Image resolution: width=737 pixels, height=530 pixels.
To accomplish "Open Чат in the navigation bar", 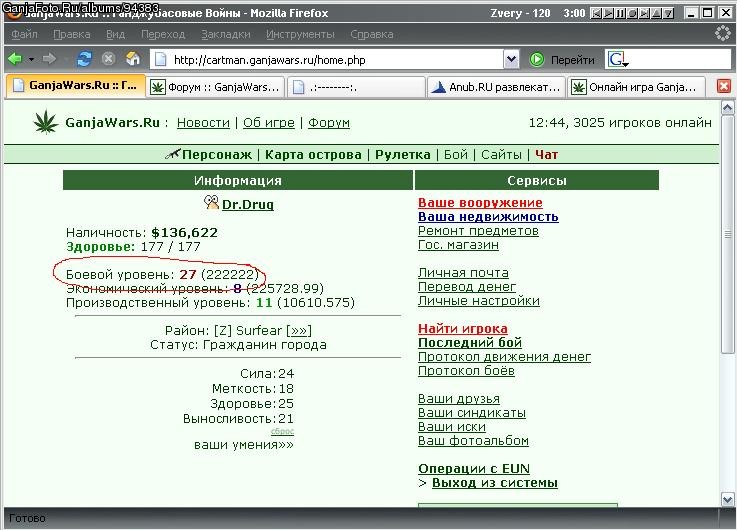I will (x=546, y=155).
